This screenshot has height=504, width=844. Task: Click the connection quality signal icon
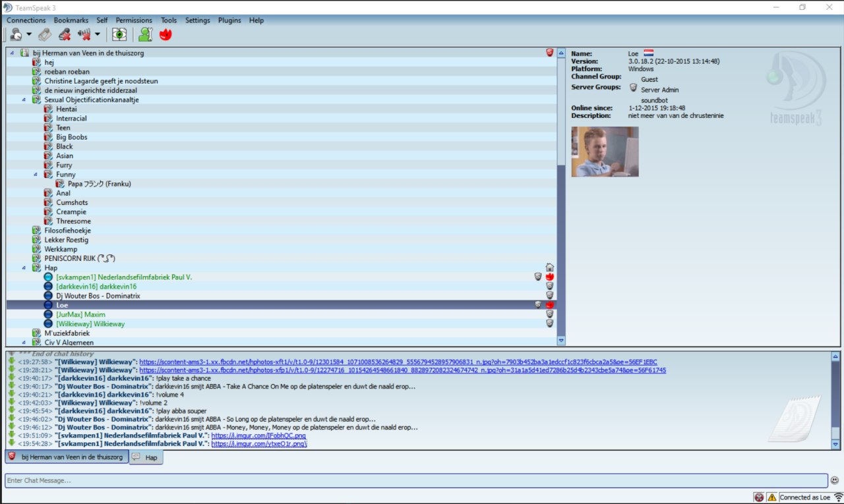(x=838, y=497)
